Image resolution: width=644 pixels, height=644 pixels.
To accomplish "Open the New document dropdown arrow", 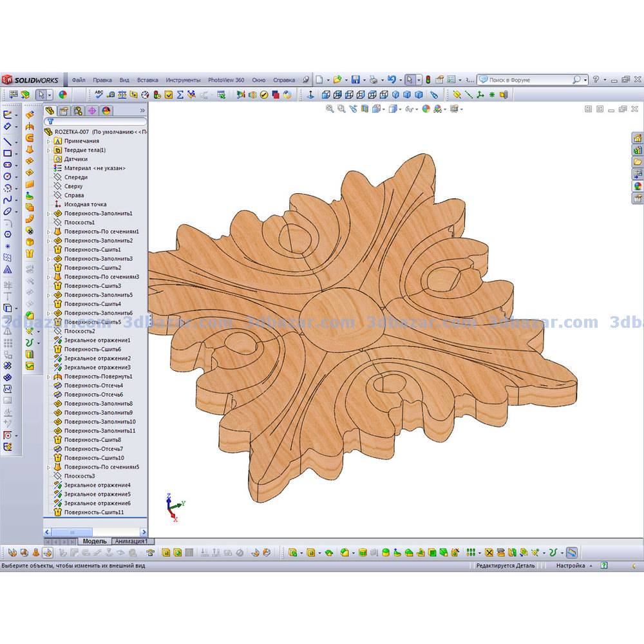I will tap(328, 80).
